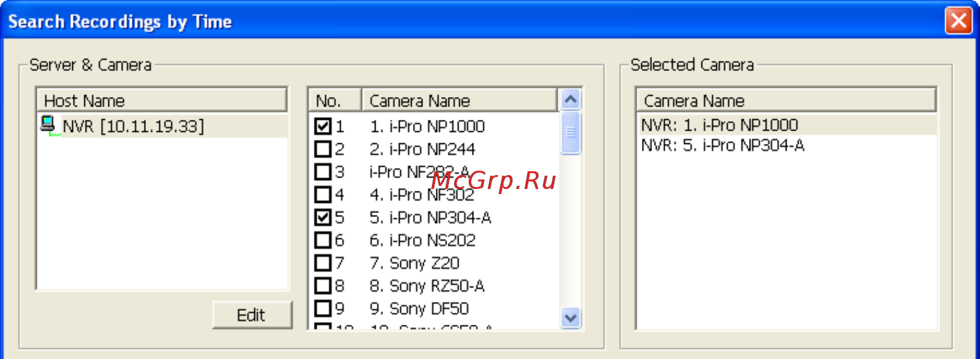Check camera 2 i-Pro NP244 checkbox

pyautogui.click(x=323, y=149)
